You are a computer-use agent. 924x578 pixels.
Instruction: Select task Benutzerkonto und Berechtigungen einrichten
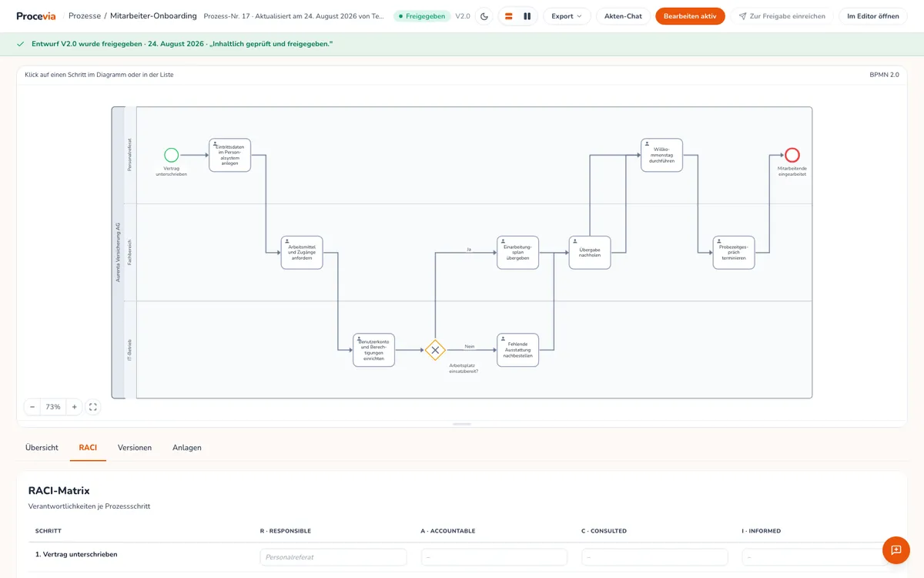click(x=373, y=350)
